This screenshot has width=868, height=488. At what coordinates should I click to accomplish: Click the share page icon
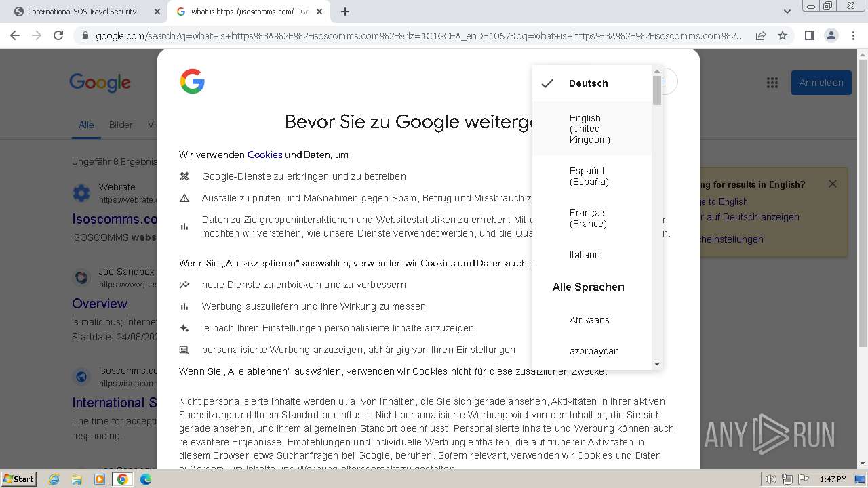point(761,35)
